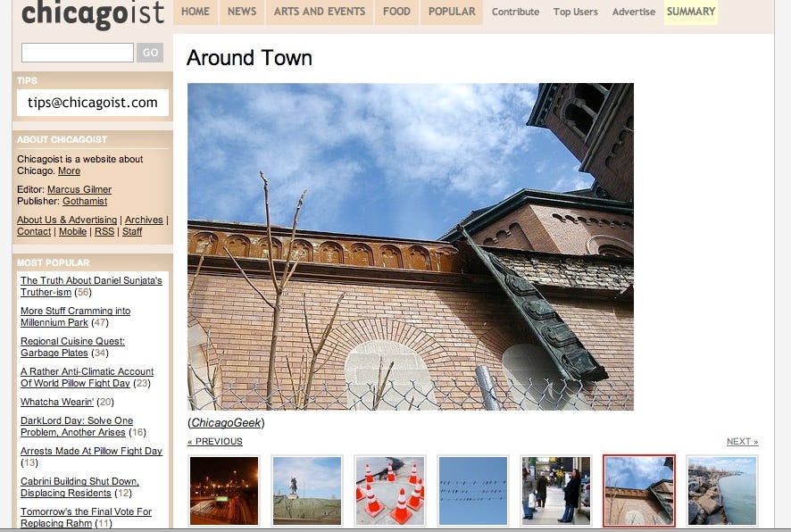Open the Staff link
Viewport: 791px width, 532px height.
coord(132,231)
